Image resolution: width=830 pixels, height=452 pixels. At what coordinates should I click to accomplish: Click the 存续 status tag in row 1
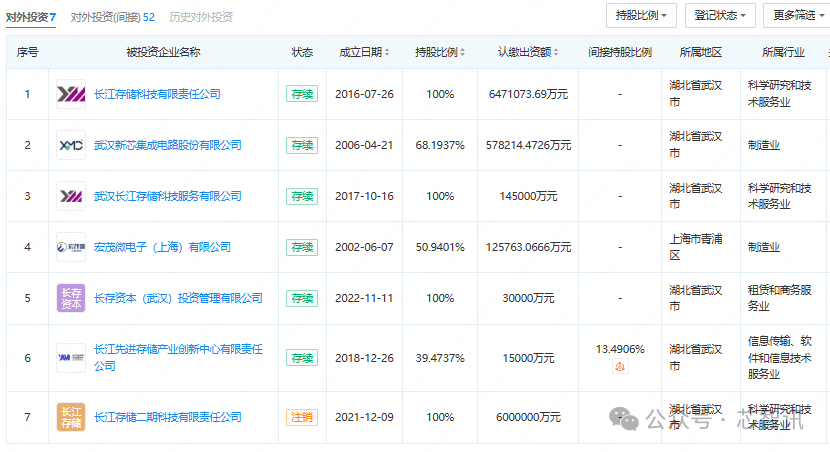pyautogui.click(x=302, y=94)
